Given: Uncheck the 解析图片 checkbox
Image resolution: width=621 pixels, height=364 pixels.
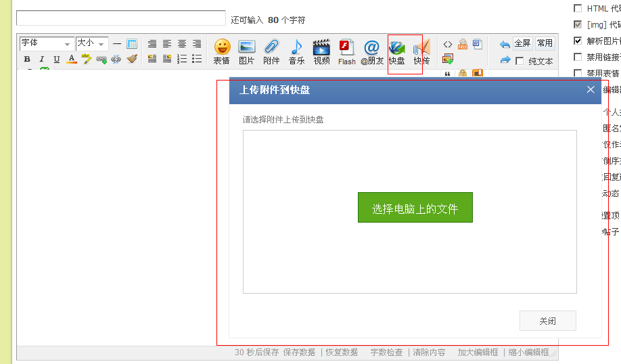Looking at the screenshot, I should tap(578, 41).
